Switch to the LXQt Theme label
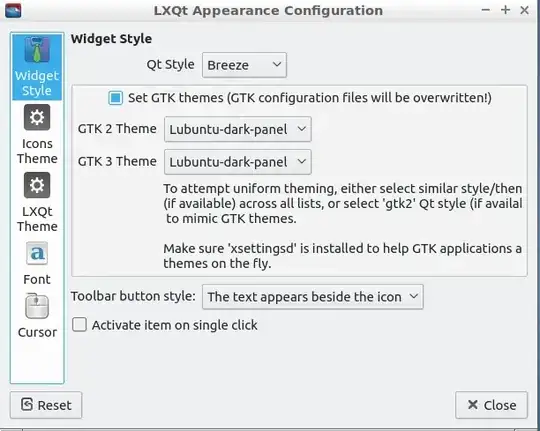The image size is (540, 431). click(37, 219)
